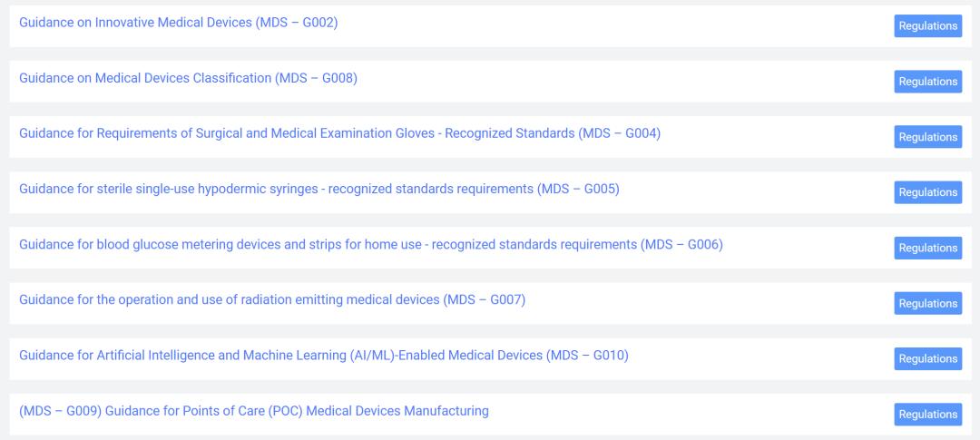Open Guidance on Medical Devices Classification link
This screenshot has width=980, height=440.
tap(188, 78)
